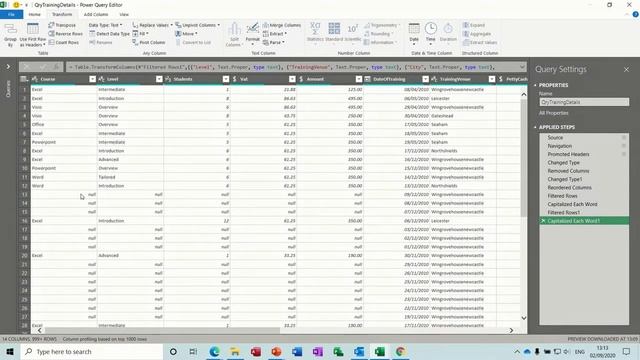Open the DateOfTraining column filter dropdown
The height and width of the screenshot is (360, 640).
(x=425, y=79)
